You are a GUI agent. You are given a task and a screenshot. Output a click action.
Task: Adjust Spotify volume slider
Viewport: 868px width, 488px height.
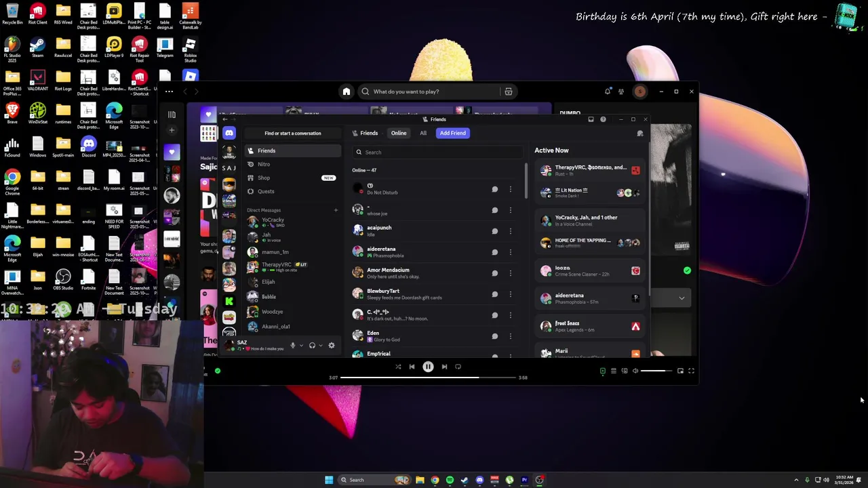tap(657, 371)
